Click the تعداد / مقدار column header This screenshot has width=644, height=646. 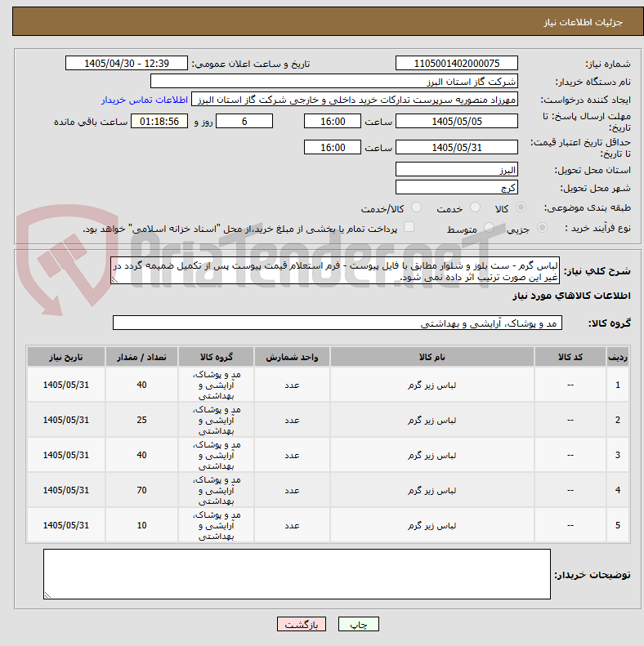[141, 357]
